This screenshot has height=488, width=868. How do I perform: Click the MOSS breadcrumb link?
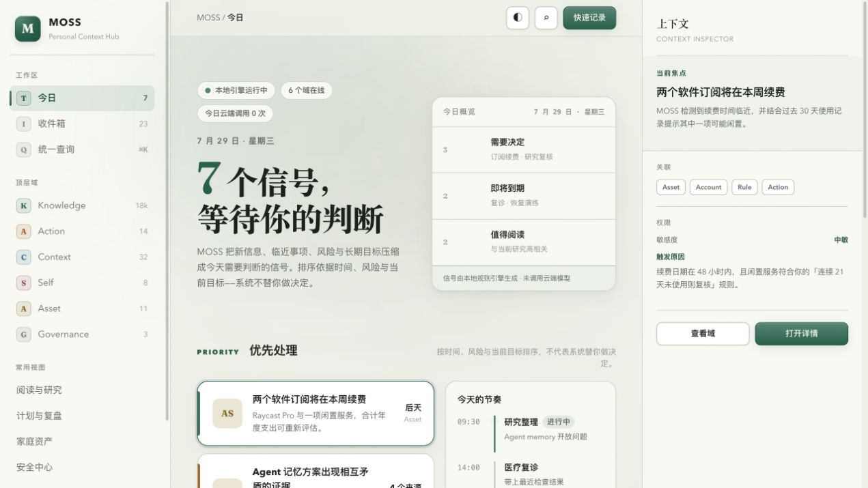(208, 18)
